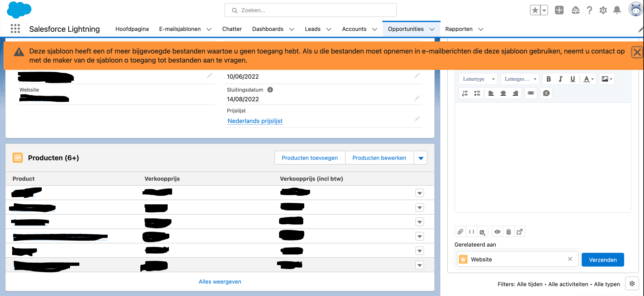Open the Leads tab
This screenshot has width=644, height=296.
(x=313, y=29)
